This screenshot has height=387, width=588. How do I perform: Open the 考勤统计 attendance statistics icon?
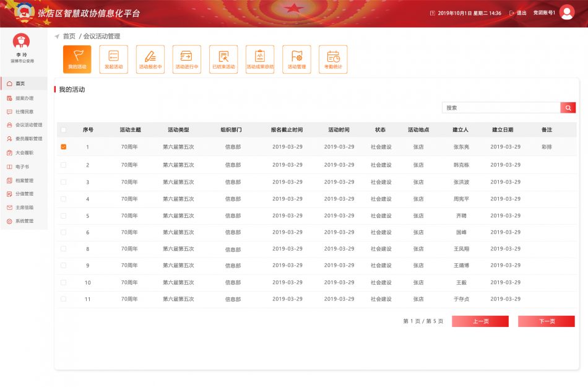click(333, 59)
